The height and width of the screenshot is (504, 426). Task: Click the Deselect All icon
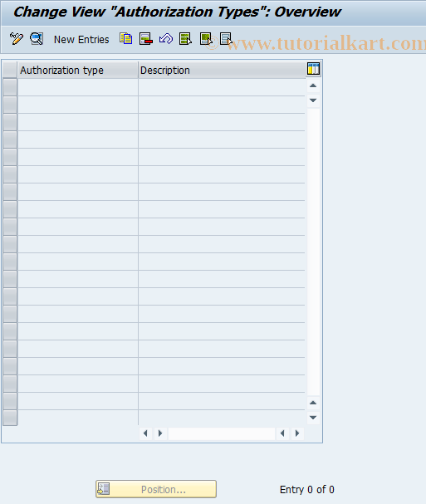tap(226, 39)
